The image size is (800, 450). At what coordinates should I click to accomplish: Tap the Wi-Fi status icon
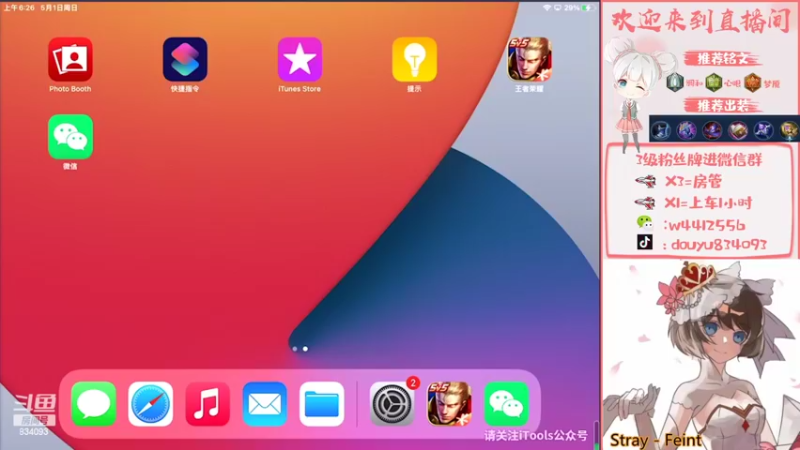547,8
